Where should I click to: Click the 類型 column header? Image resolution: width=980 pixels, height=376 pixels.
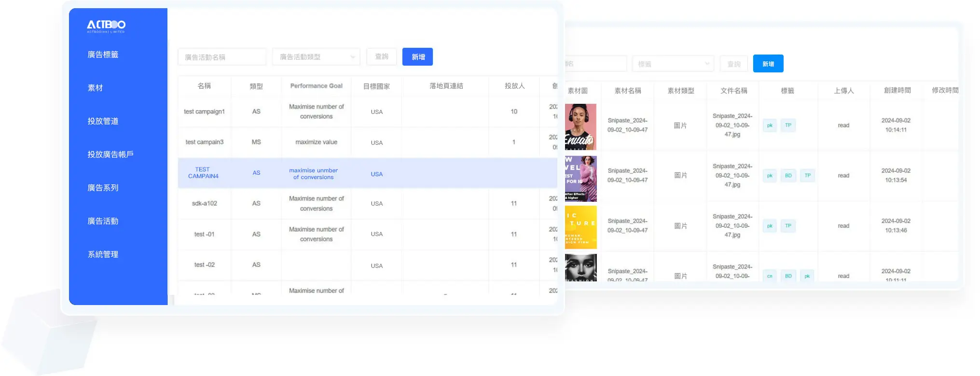coord(256,86)
